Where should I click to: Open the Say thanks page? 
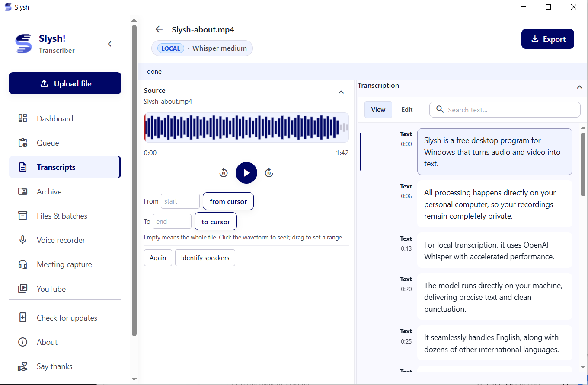pyautogui.click(x=65, y=366)
